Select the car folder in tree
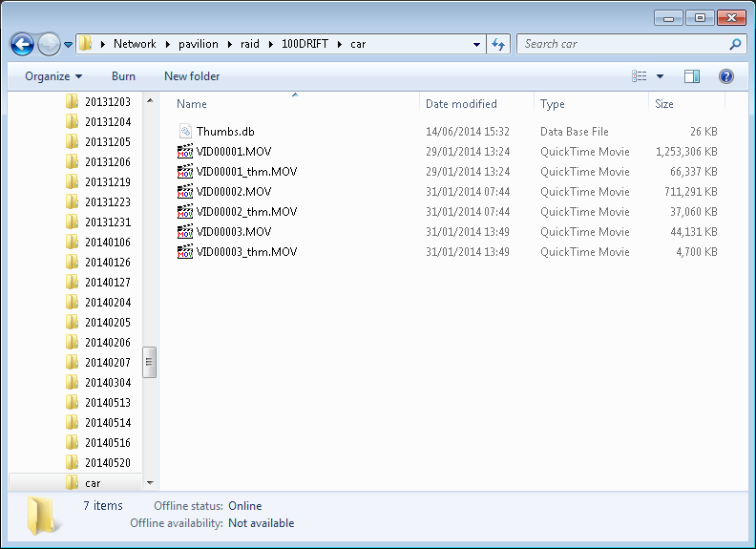The height and width of the screenshot is (549, 756). pyautogui.click(x=75, y=482)
